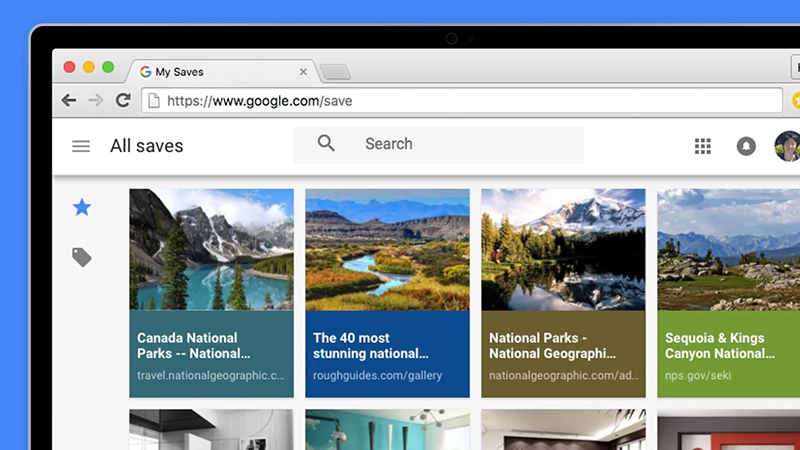Close the My Saves tab
Image resolution: width=800 pixels, height=450 pixels.
pyautogui.click(x=303, y=72)
